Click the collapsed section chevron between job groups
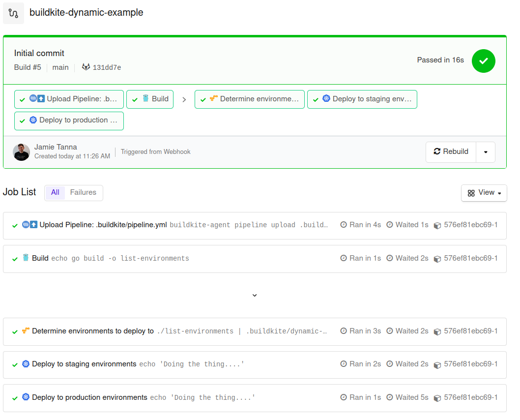520x420 pixels. tap(255, 295)
